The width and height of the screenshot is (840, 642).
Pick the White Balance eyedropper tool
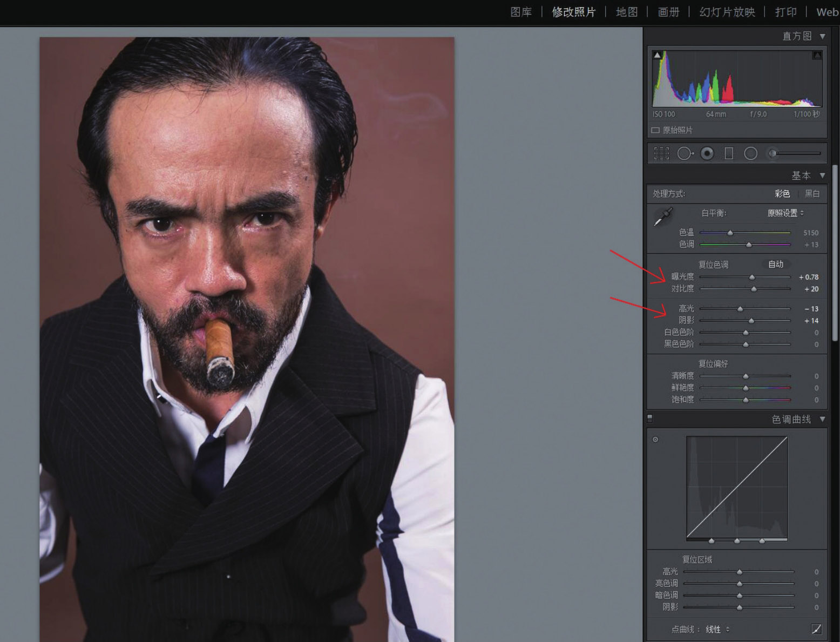(x=662, y=218)
